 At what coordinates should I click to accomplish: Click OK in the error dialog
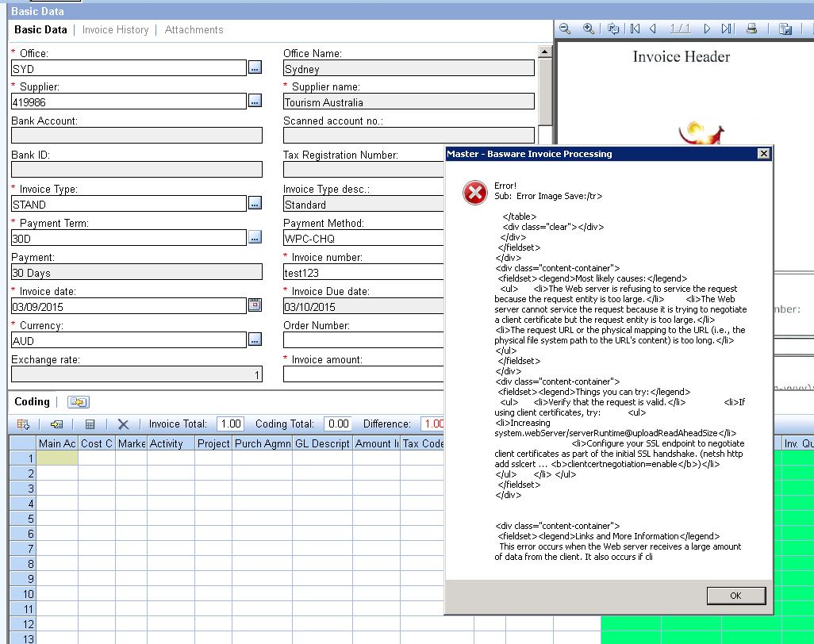(x=735, y=596)
